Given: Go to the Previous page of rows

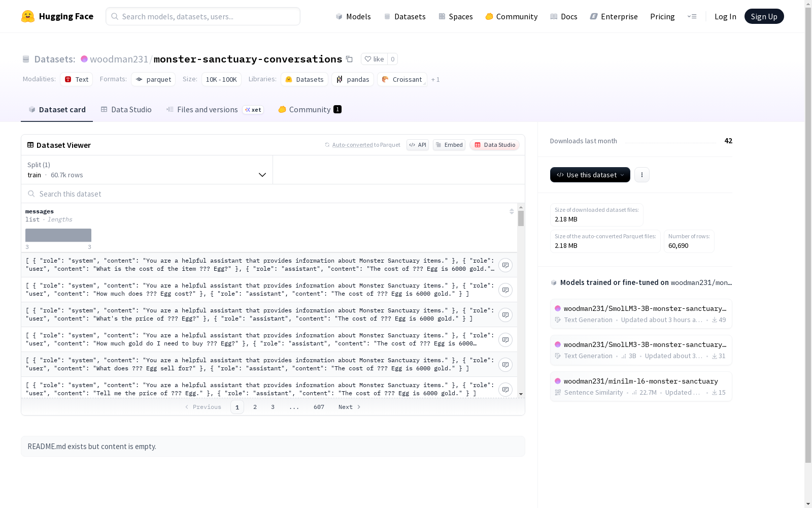Looking at the screenshot, I should tap(203, 407).
